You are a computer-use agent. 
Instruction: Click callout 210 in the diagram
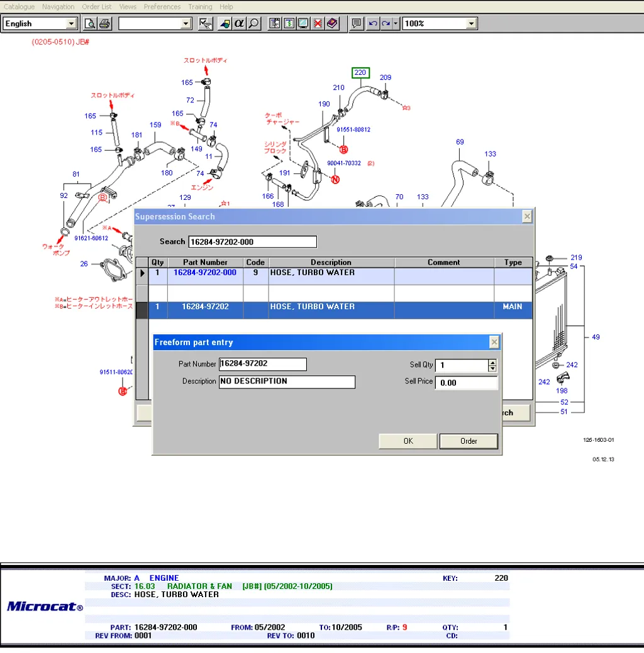pyautogui.click(x=338, y=87)
